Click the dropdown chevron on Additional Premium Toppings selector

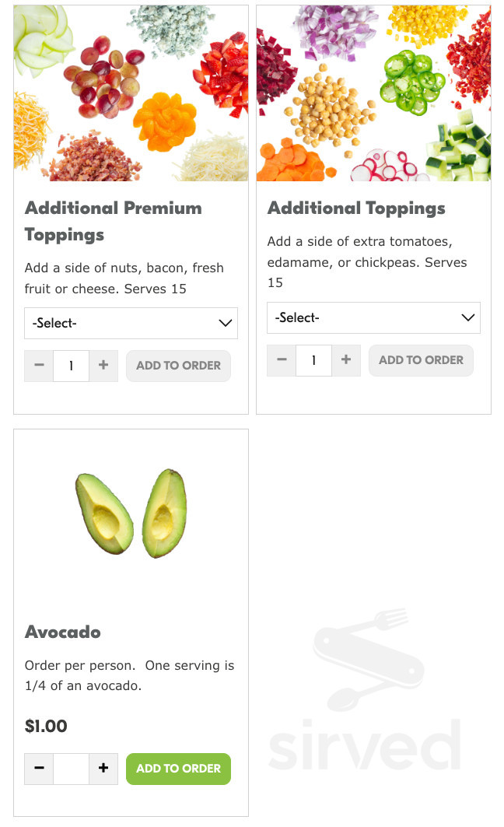(225, 323)
